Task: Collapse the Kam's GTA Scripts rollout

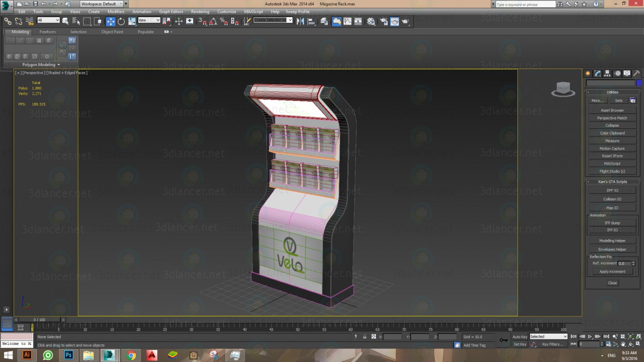Action: [x=612, y=182]
